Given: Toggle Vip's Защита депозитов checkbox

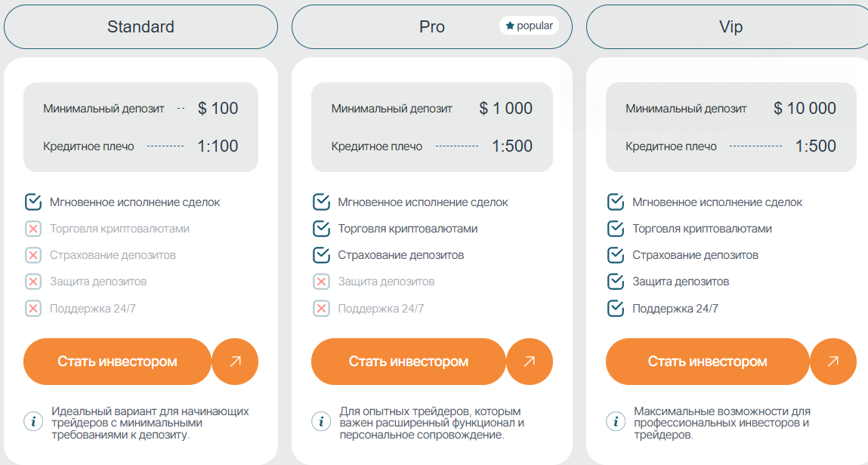Looking at the screenshot, I should point(616,282).
